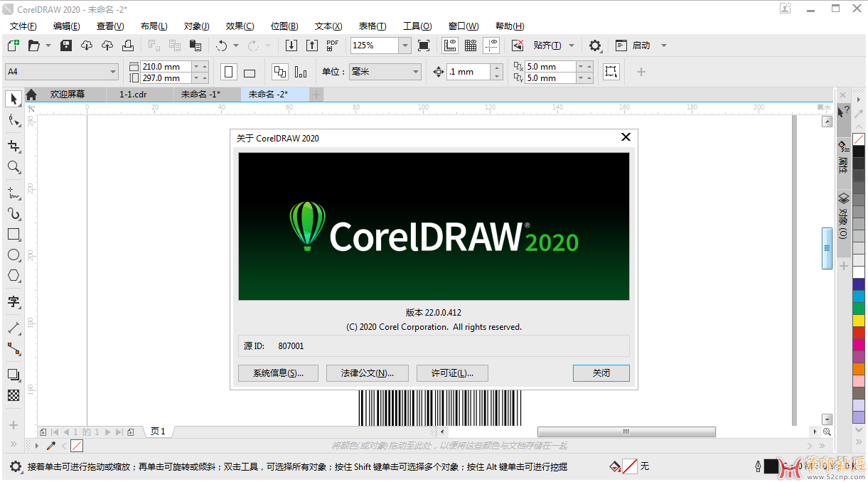
Task: Select the Connector tool
Action: tap(14, 349)
